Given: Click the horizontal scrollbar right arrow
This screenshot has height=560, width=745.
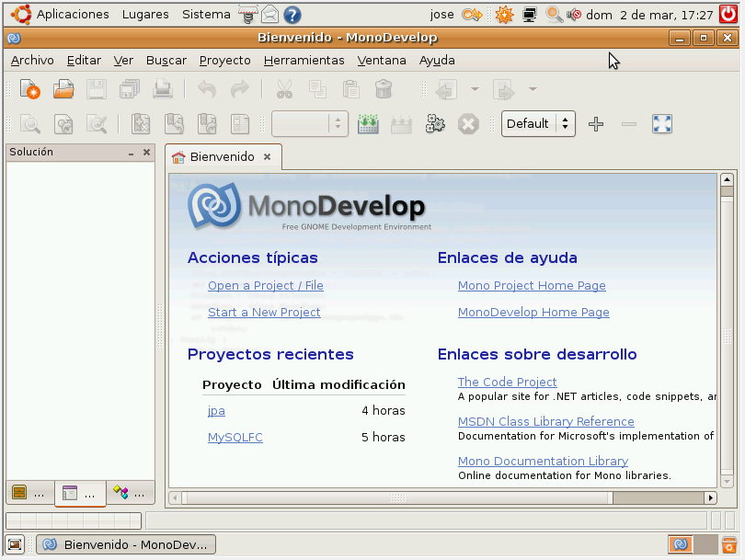Looking at the screenshot, I should [711, 497].
